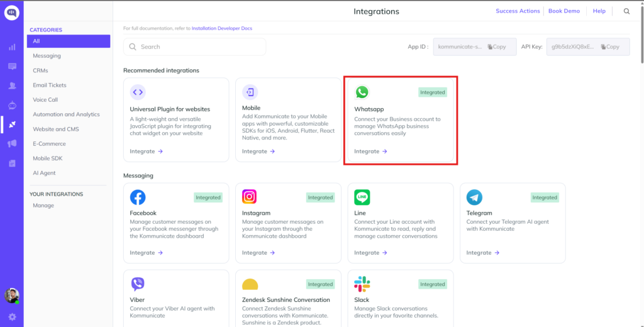Click the Book Demo link
The height and width of the screenshot is (327, 644).
coord(564,11)
